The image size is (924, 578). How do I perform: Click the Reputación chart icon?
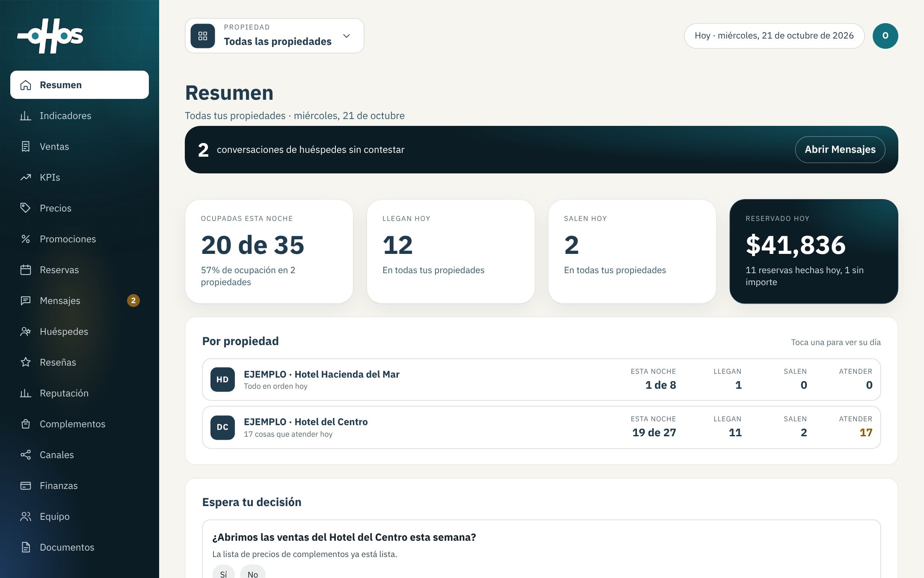[26, 393]
